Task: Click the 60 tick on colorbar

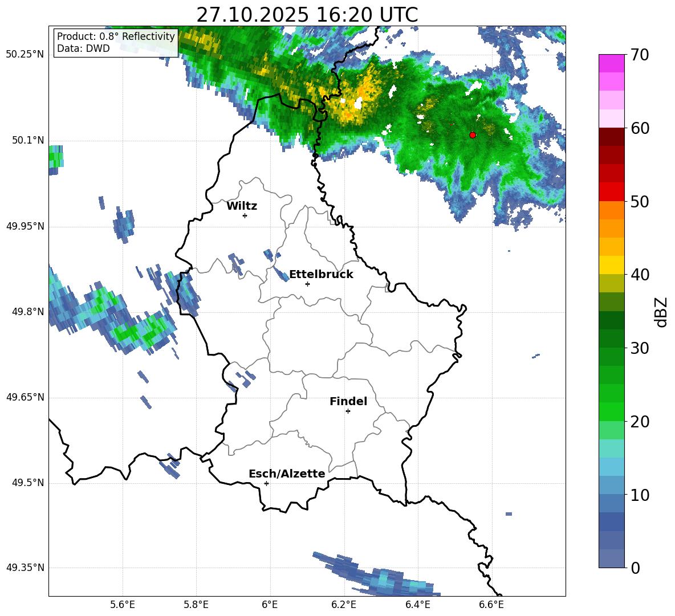Action: tap(640, 128)
